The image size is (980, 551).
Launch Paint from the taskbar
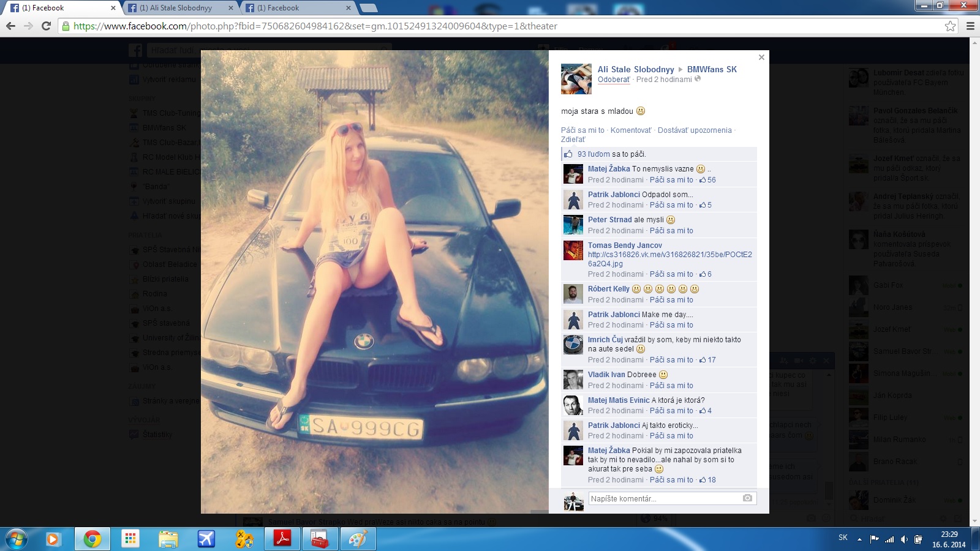358,539
